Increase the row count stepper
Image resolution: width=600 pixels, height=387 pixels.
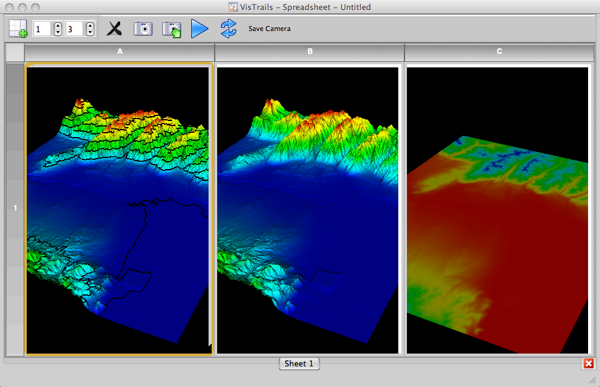pos(58,25)
